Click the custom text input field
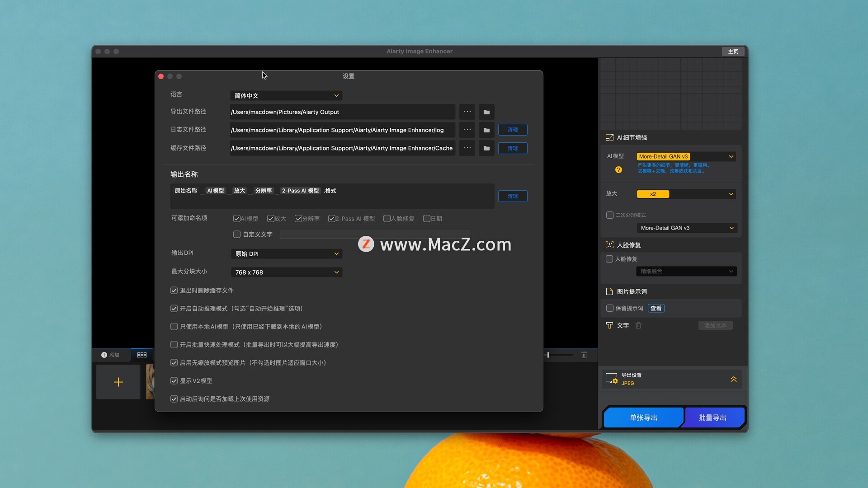The width and height of the screenshot is (868, 488). tap(375, 235)
